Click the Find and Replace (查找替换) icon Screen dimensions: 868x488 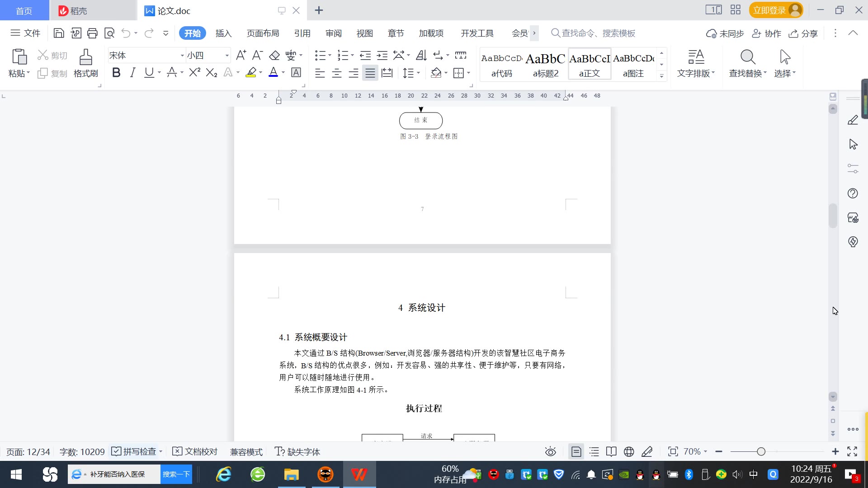[747, 63]
